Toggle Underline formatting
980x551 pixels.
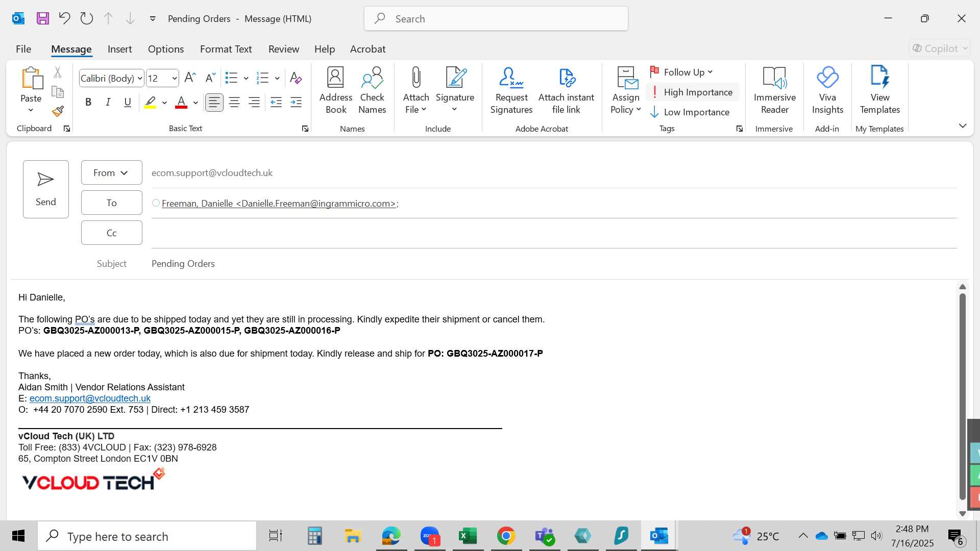point(128,103)
